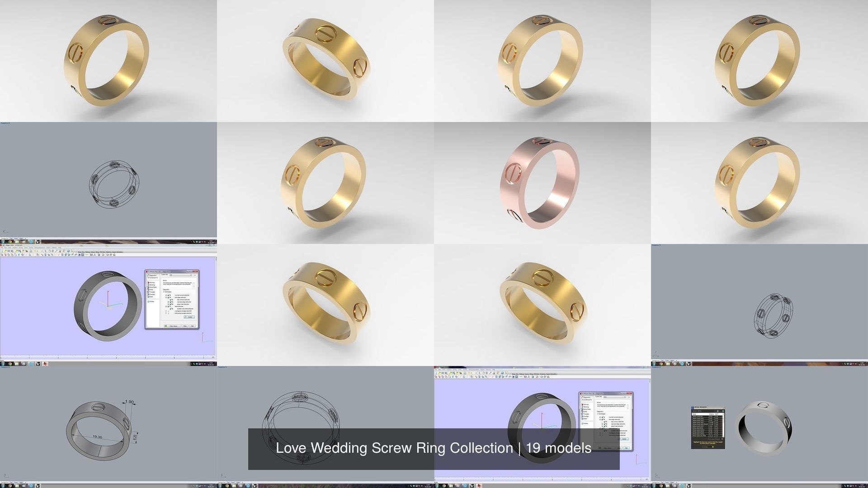Toggle Full Analysis in caption-covered Fix Wizard
Screen dimensions: 868x488
click(x=598, y=414)
